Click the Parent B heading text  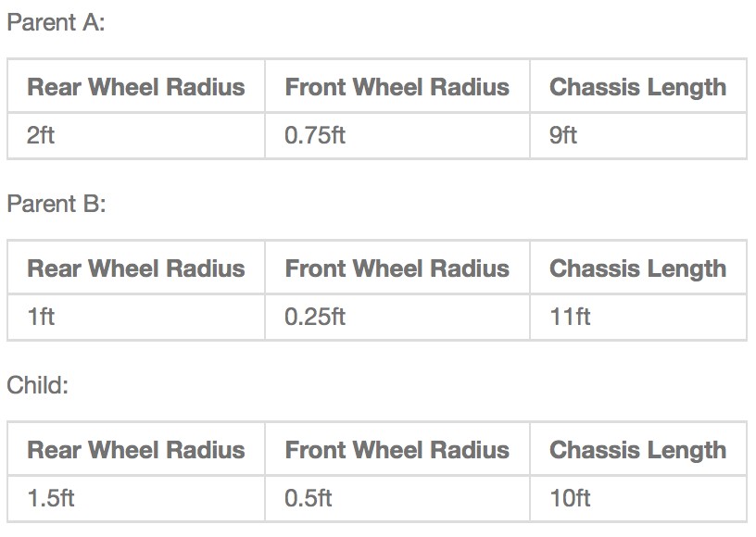pyautogui.click(x=56, y=204)
